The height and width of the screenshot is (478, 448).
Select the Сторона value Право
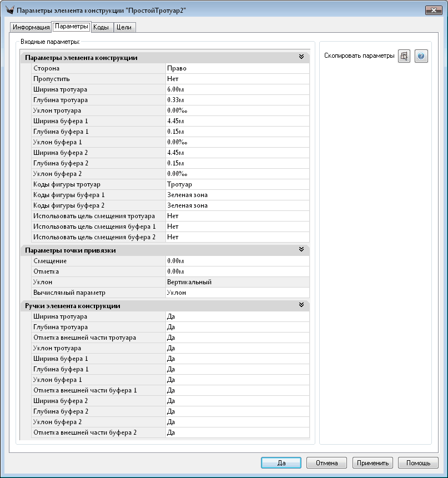tap(237, 68)
